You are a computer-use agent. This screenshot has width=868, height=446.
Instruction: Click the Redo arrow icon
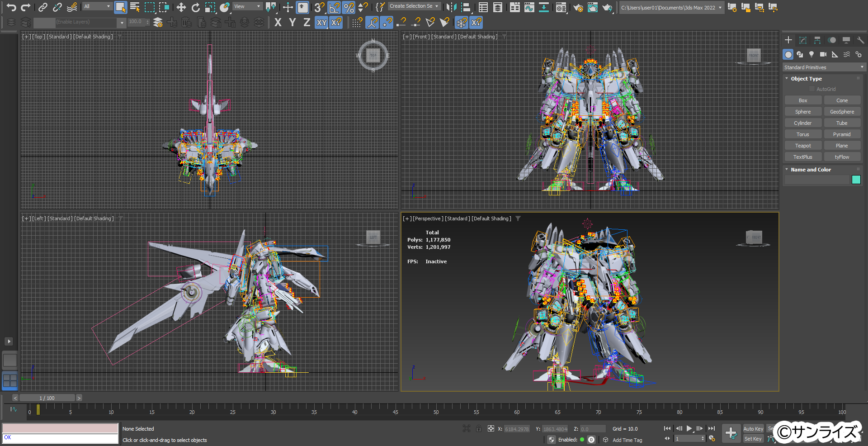pyautogui.click(x=26, y=7)
